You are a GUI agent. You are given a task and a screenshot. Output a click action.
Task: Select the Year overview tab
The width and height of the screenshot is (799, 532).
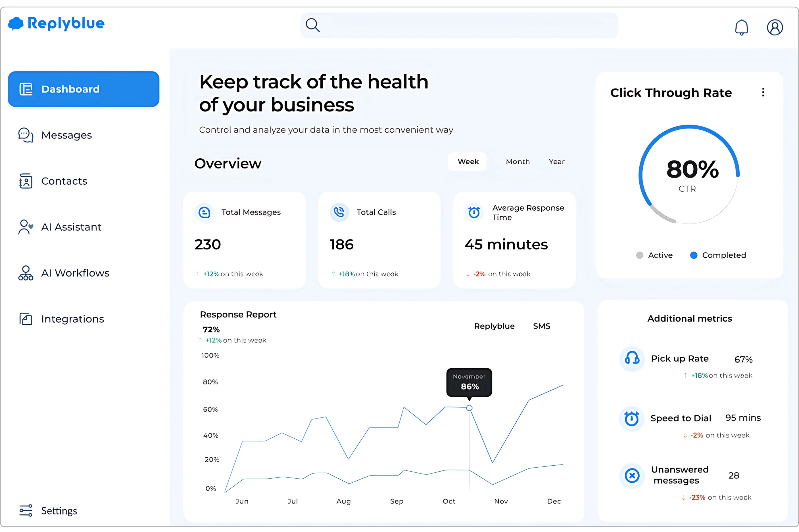[x=556, y=162]
